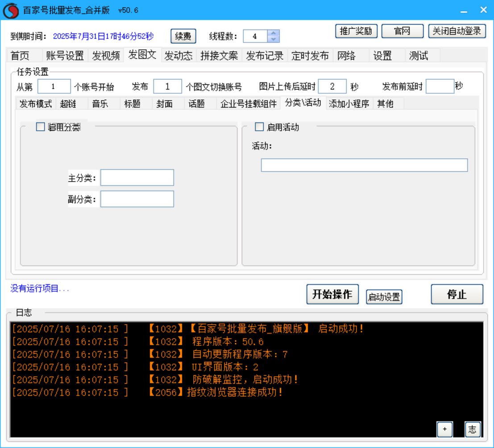Open 企业号挂载组件 sub-tab

(249, 103)
